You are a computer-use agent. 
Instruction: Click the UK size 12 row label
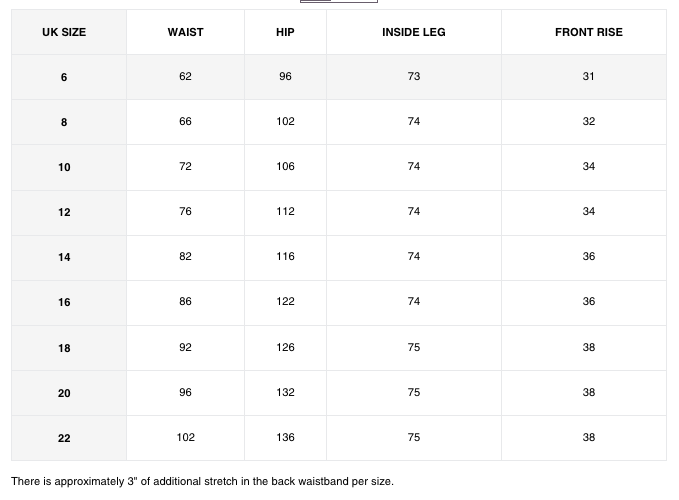tap(64, 212)
